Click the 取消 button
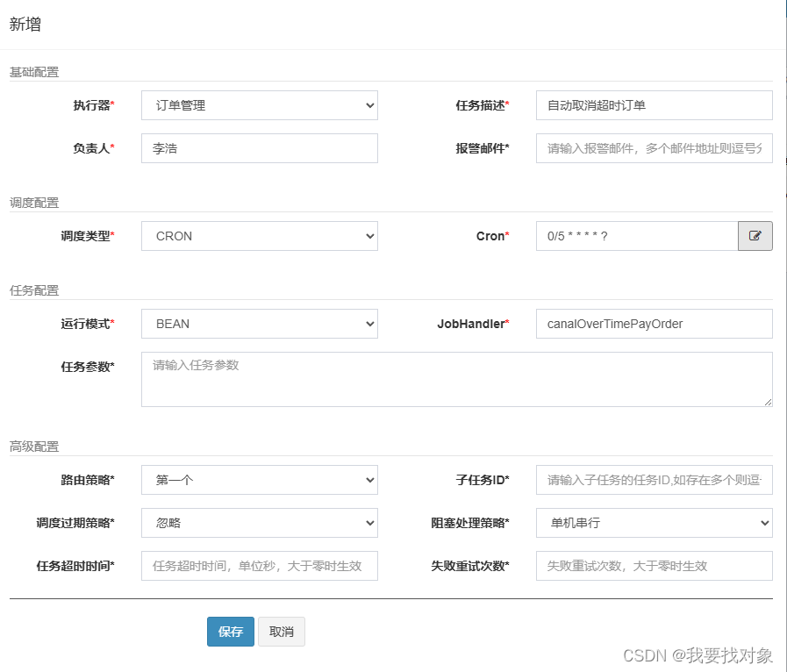Viewport: 787px width, 672px height. (281, 632)
